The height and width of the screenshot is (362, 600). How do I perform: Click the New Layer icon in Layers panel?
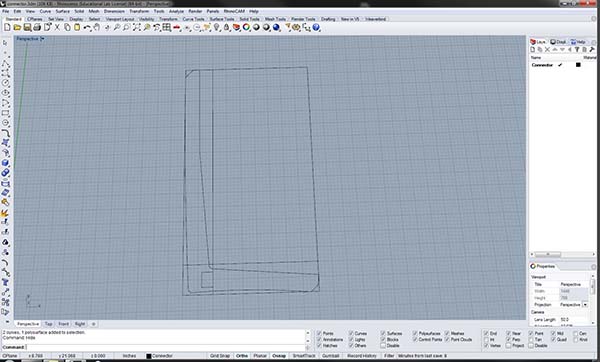point(533,50)
